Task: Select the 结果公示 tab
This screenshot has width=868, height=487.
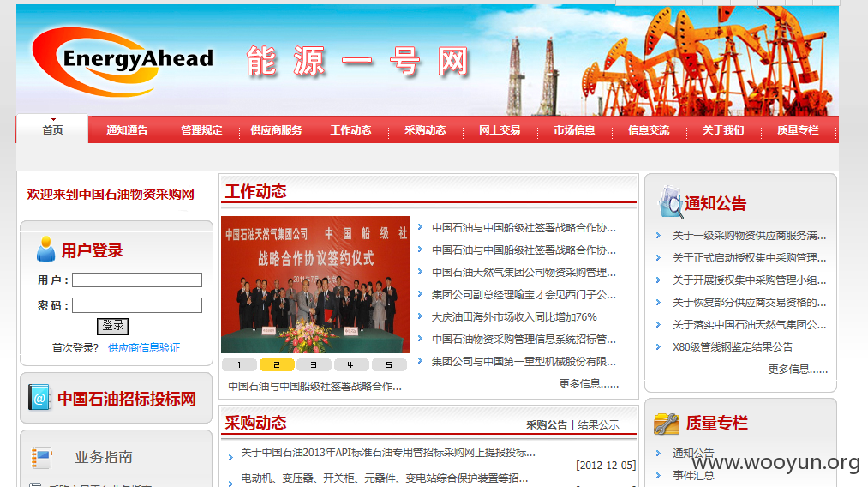Action: pos(598,425)
